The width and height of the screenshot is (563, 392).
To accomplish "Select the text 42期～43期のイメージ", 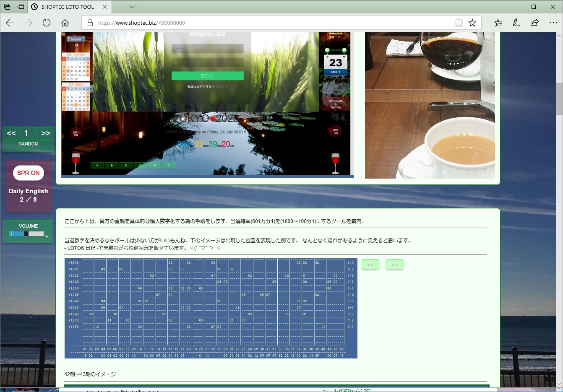I will pos(90,374).
